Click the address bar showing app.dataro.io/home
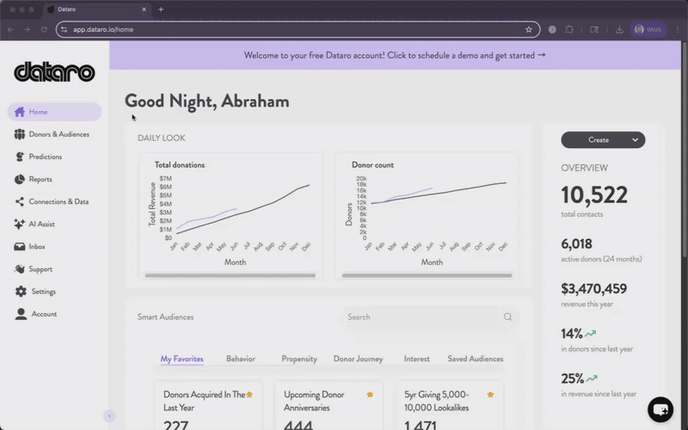688x430 pixels. point(298,29)
